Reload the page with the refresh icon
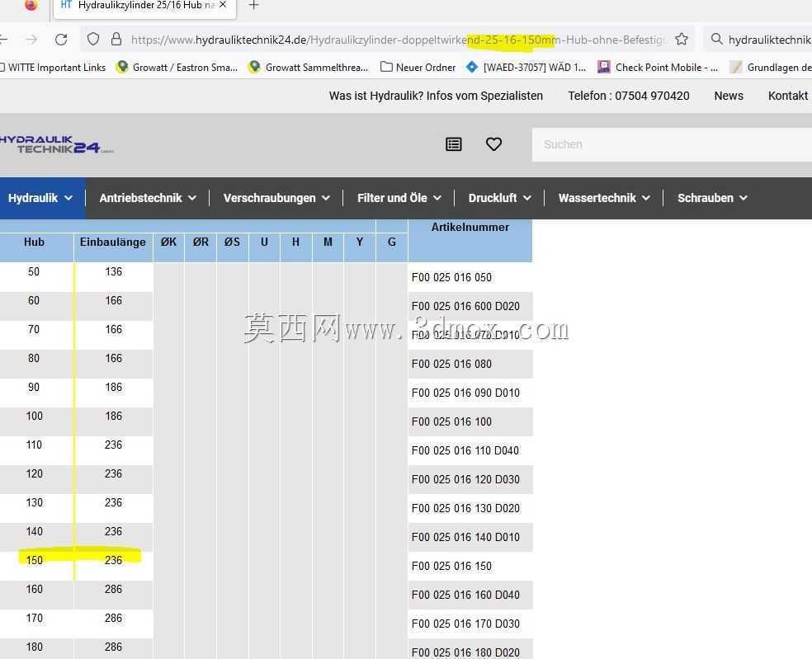Screen dimensions: 812x659 (x=61, y=40)
